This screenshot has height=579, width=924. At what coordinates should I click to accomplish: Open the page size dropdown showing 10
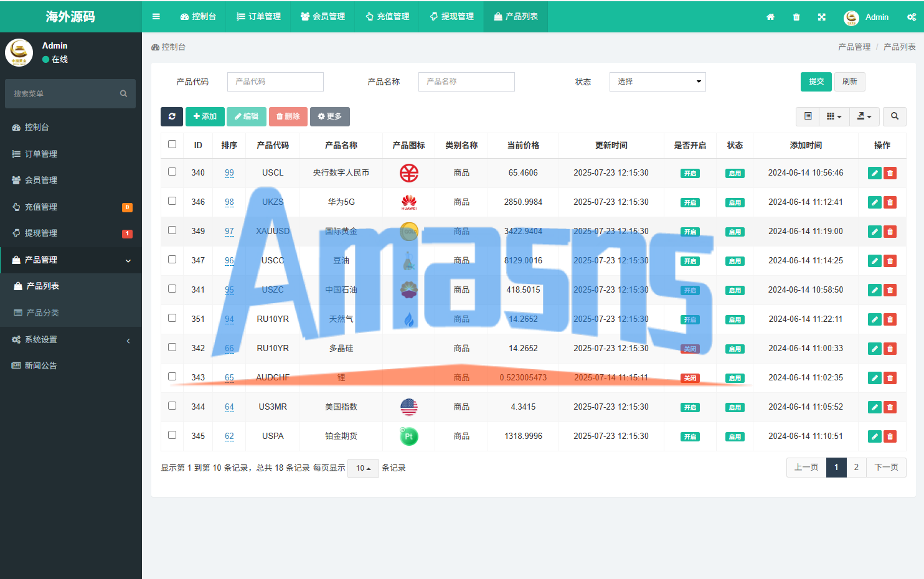coord(363,468)
